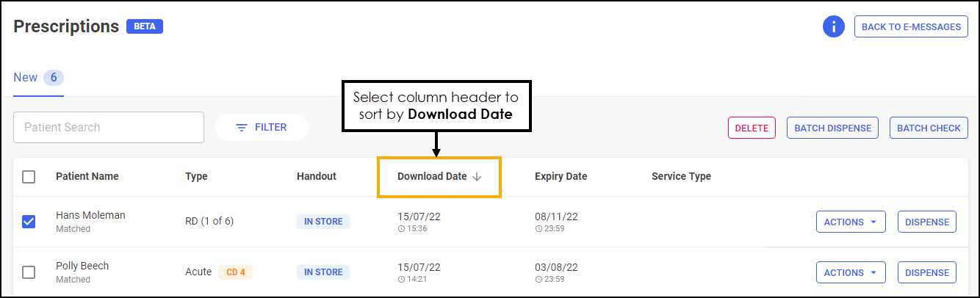This screenshot has height=298, width=980.
Task: Click Polly Beech's IN STORE handout badge
Action: [x=323, y=272]
